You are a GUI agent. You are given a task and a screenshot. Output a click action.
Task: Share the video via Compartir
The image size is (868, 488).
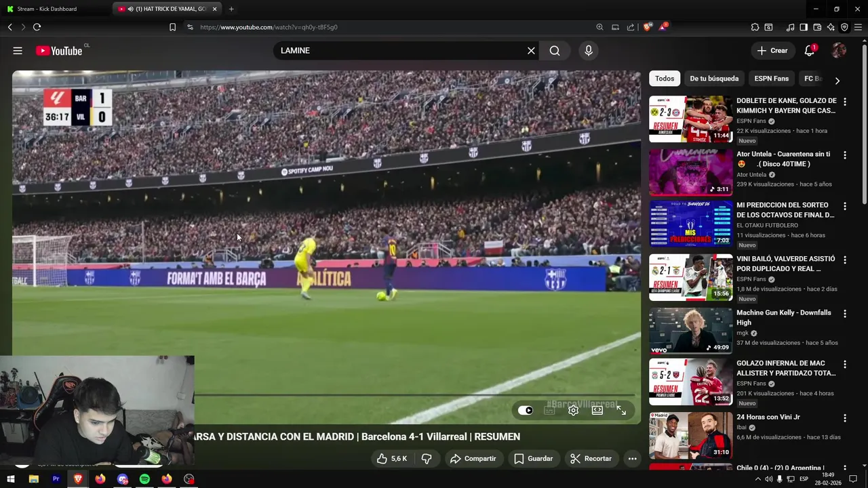point(473,459)
